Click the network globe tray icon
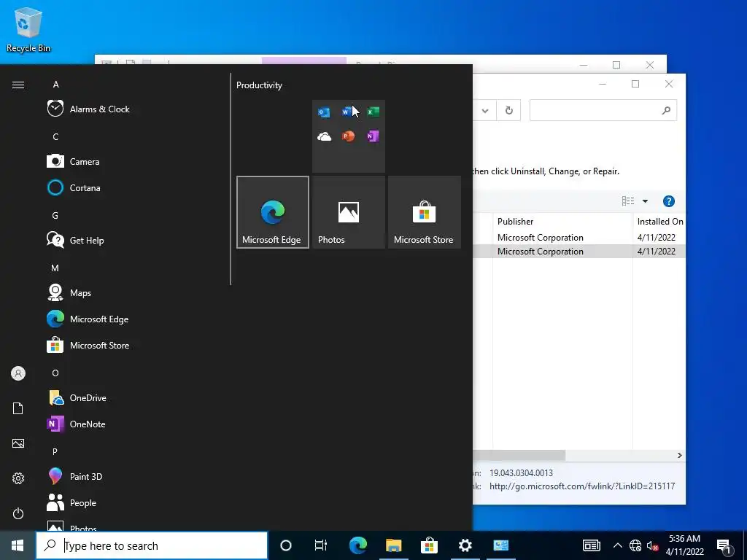 [x=635, y=545]
